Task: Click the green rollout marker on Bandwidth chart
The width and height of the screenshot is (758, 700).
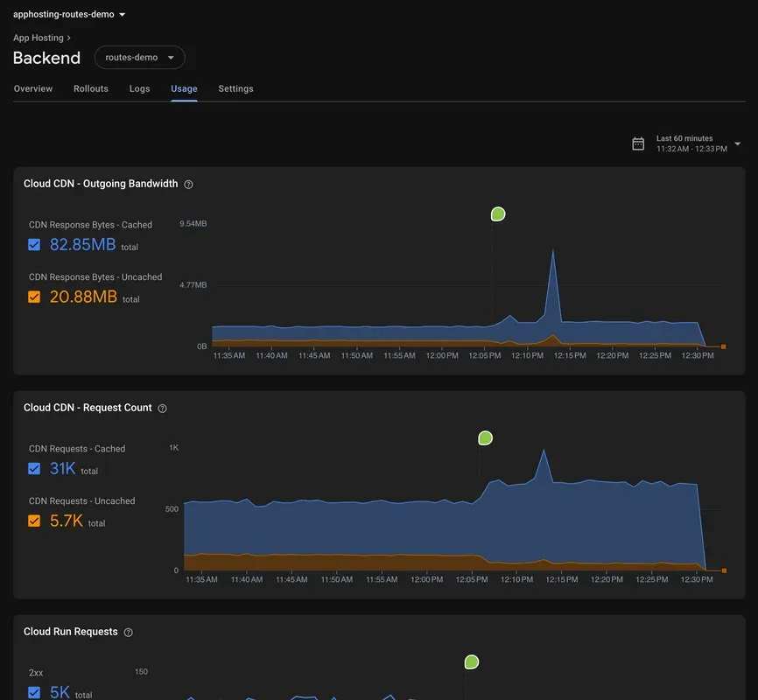Action: (498, 214)
